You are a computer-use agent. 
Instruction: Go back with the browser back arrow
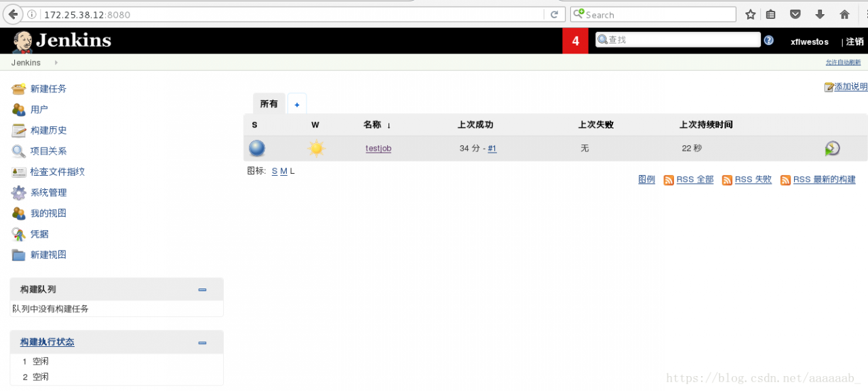point(14,14)
